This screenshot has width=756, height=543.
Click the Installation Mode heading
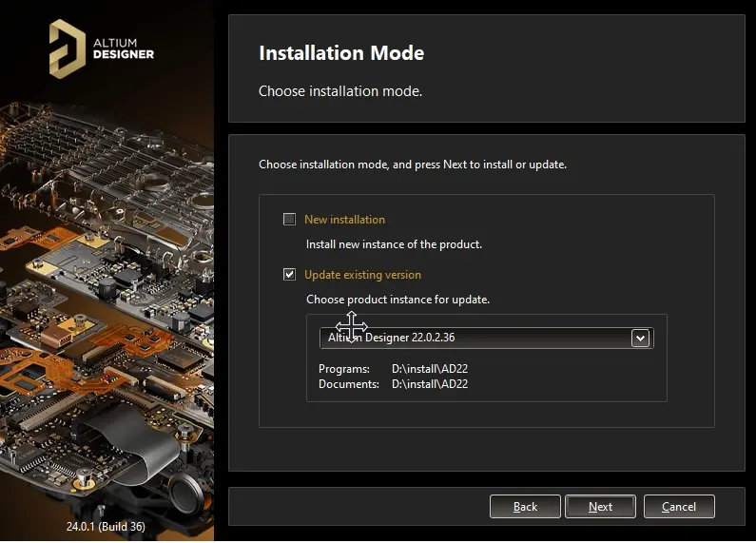(x=341, y=53)
